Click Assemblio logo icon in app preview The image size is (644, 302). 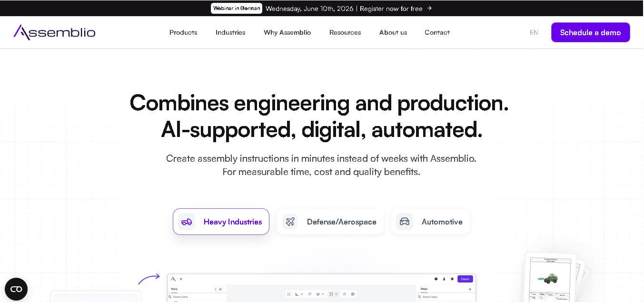tap(173, 279)
